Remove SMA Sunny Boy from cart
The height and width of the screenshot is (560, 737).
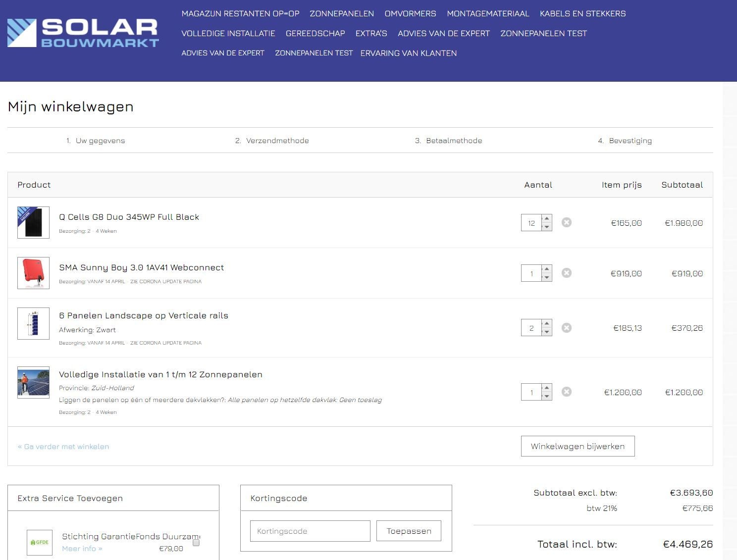click(567, 273)
